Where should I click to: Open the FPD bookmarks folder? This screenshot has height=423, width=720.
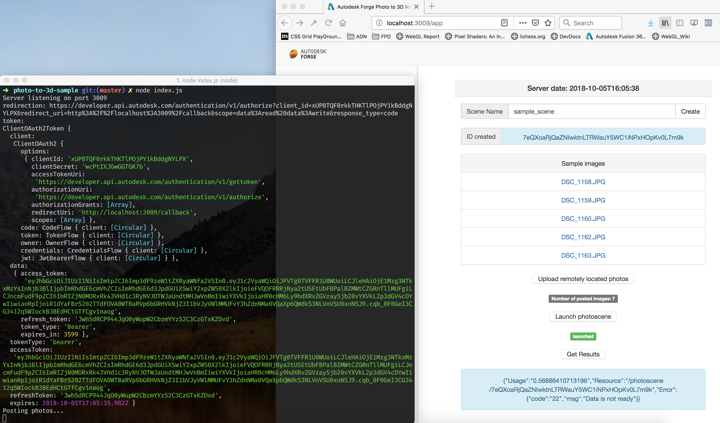[x=382, y=36]
